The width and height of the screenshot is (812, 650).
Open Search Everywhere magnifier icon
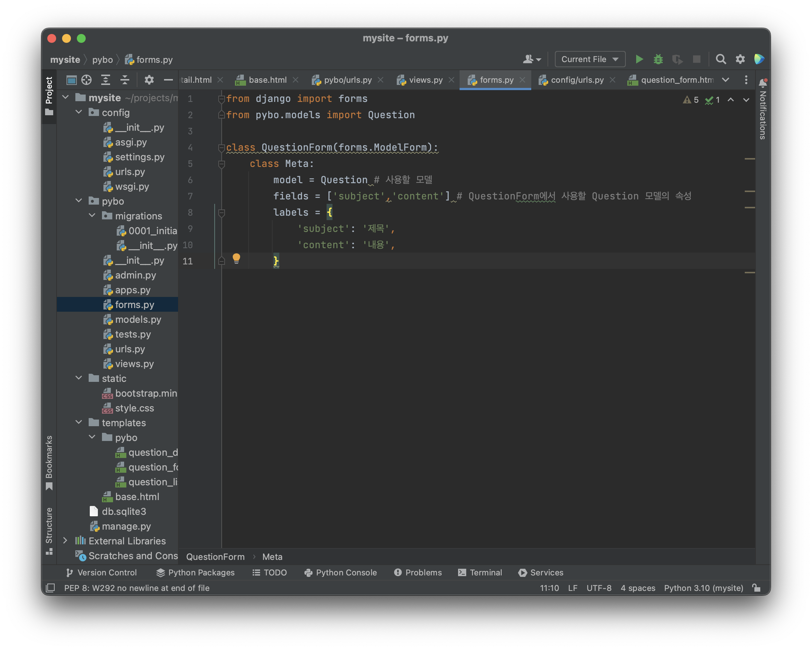point(720,59)
